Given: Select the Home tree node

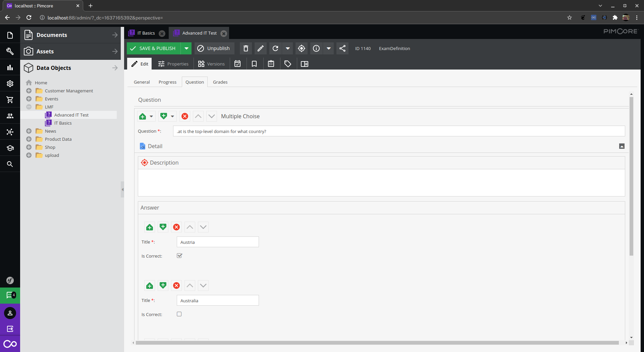Looking at the screenshot, I should coord(41,83).
